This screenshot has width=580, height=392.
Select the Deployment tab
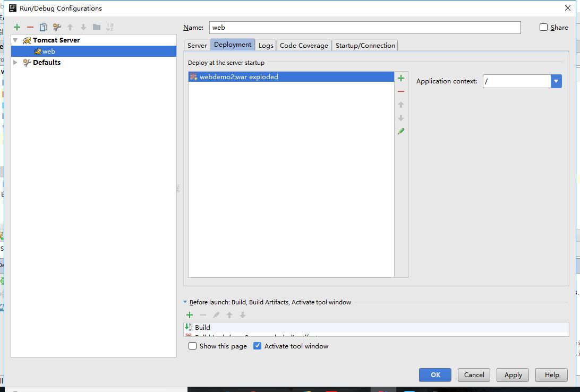click(233, 45)
